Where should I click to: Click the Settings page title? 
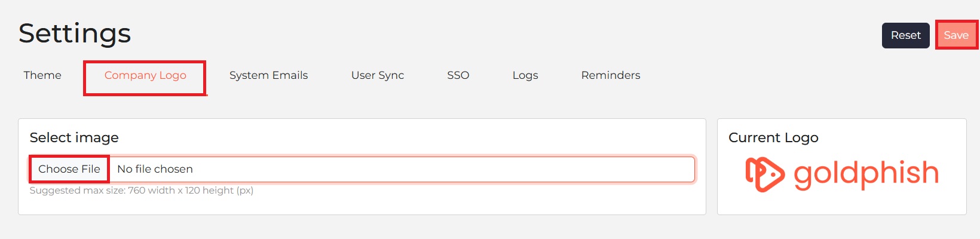coord(75,33)
